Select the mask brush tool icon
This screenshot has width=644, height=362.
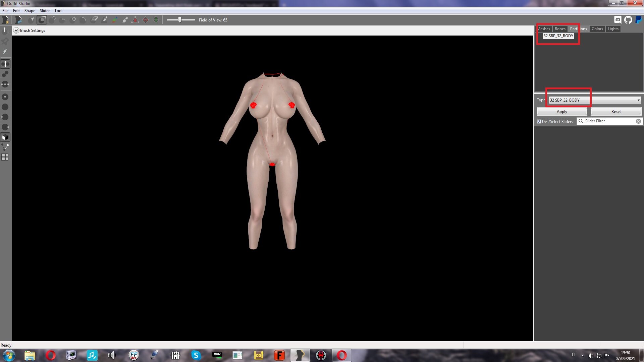tap(42, 20)
